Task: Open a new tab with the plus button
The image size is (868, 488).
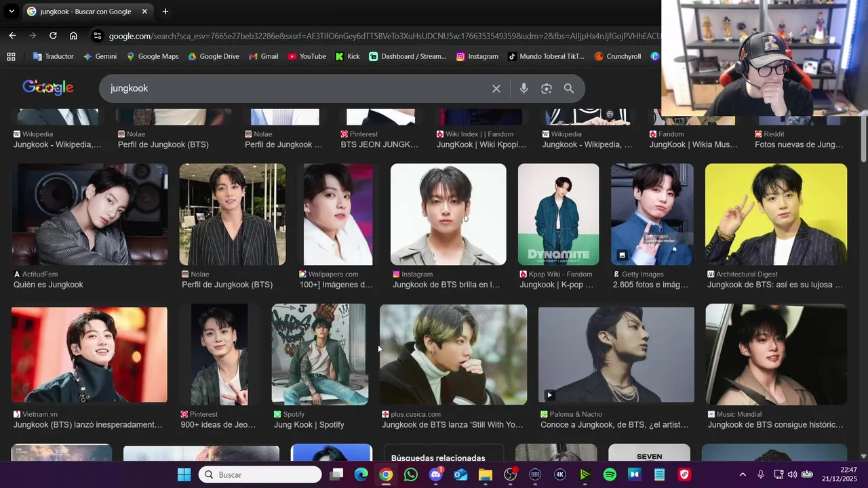Action: [x=165, y=12]
